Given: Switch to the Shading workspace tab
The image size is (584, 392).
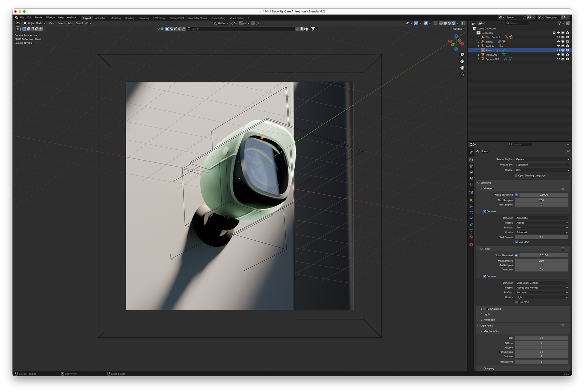Looking at the screenshot, I should click(129, 18).
